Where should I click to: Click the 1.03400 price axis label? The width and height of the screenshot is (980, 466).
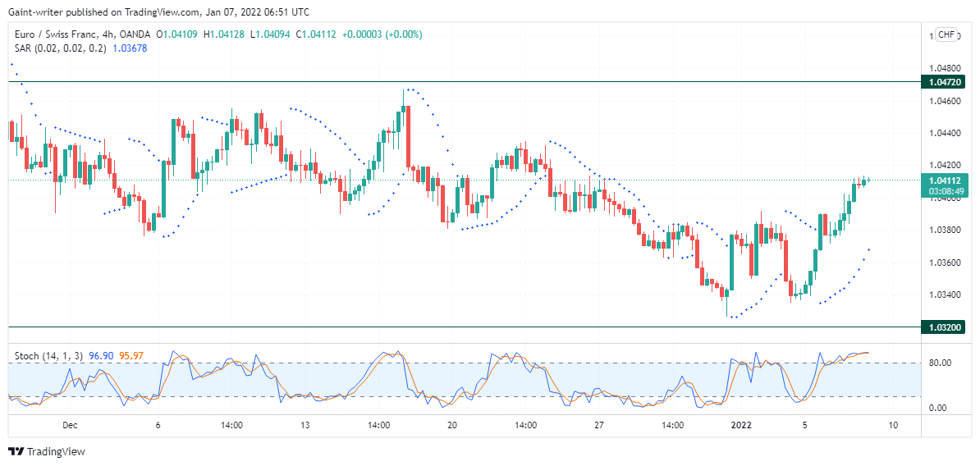(945, 295)
